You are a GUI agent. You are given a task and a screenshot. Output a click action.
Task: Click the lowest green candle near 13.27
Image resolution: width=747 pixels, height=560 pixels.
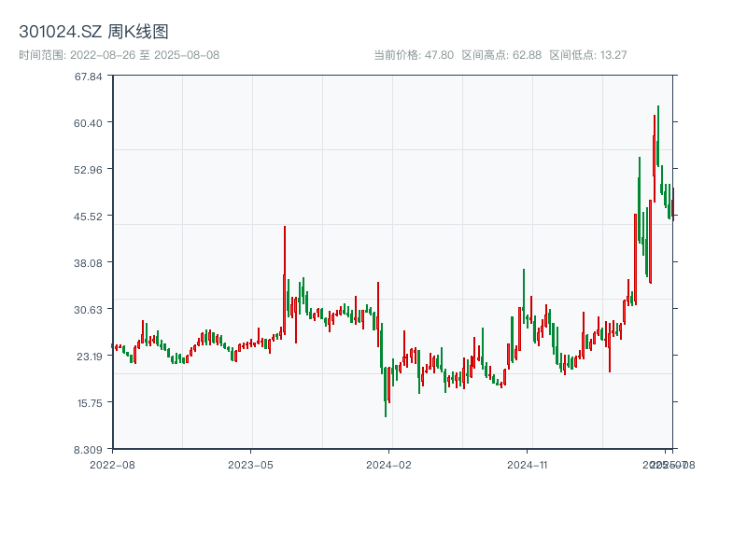pos(386,391)
